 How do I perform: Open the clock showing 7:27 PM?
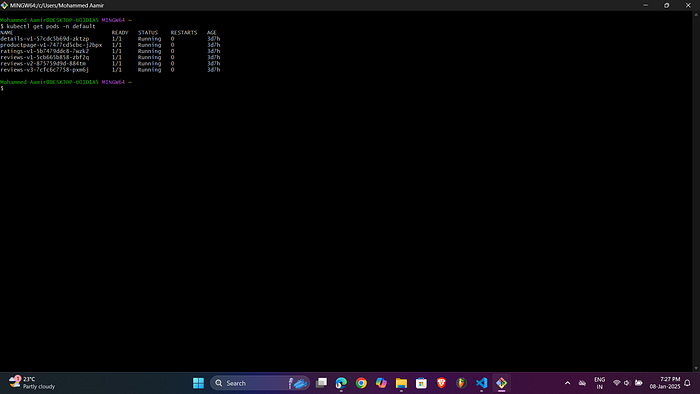(665, 383)
